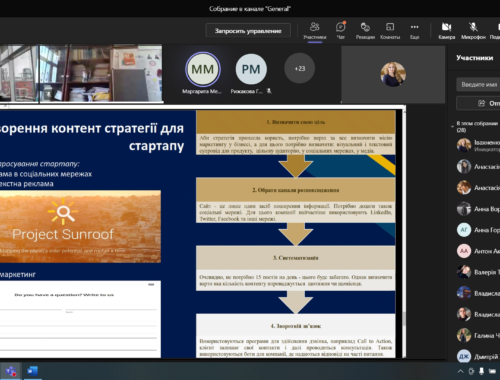Open the Чат chat icon
Viewport: 500px width, 380px height.
pyautogui.click(x=341, y=31)
